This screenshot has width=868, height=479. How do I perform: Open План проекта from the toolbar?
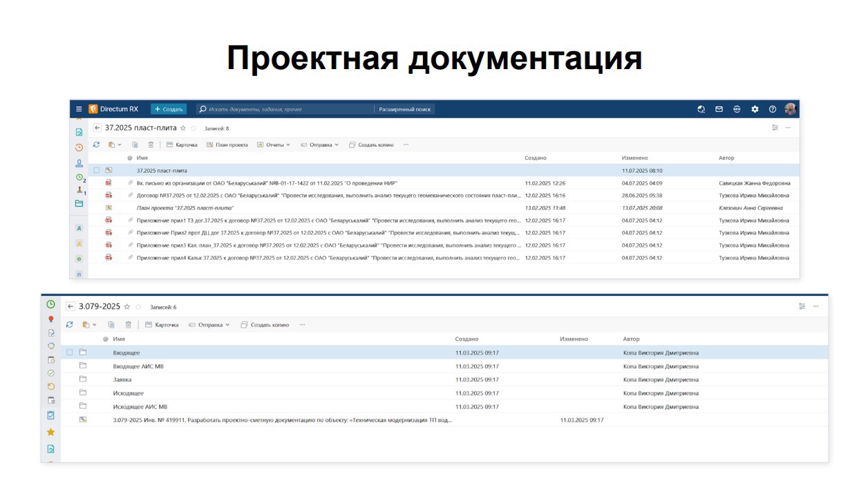pyautogui.click(x=227, y=145)
